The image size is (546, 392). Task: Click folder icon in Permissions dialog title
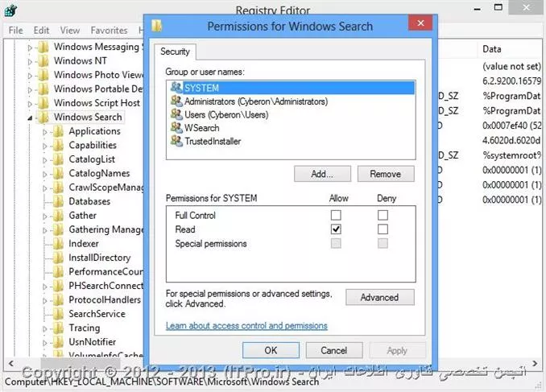(157, 26)
